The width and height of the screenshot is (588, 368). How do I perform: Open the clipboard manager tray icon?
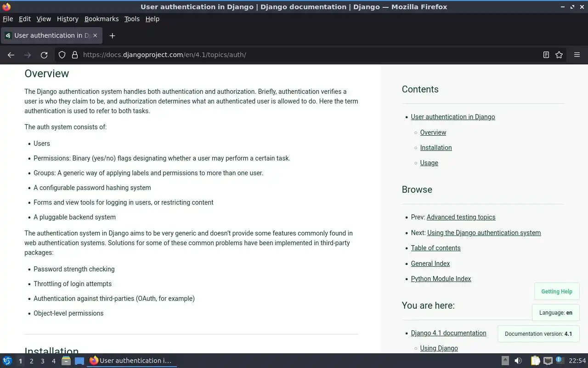[x=535, y=361]
